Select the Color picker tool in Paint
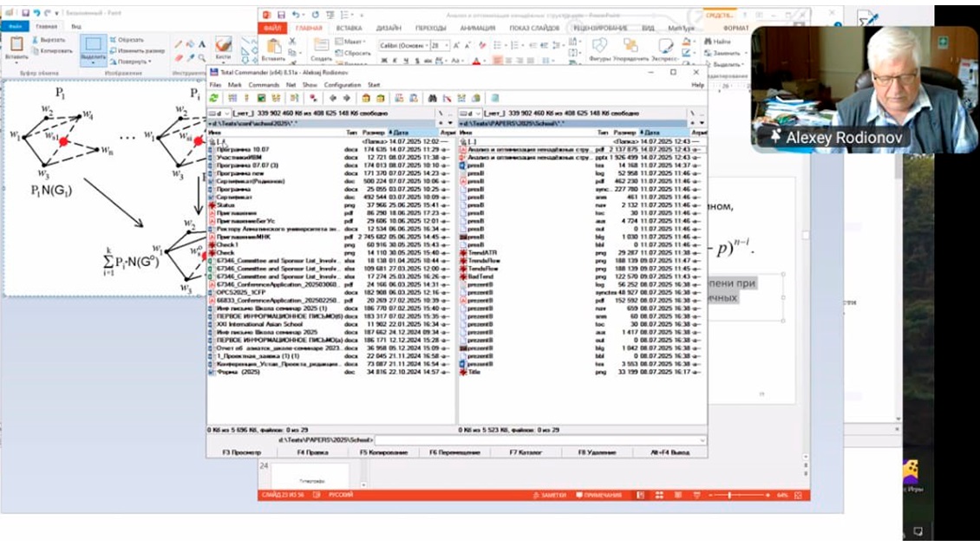980x546 pixels. [x=190, y=57]
